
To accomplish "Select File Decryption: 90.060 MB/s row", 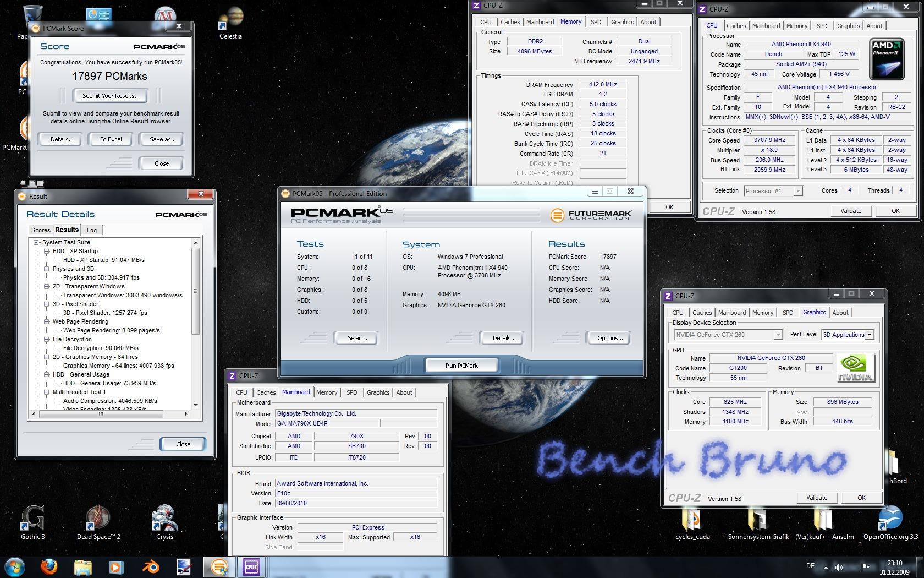I will coord(101,348).
